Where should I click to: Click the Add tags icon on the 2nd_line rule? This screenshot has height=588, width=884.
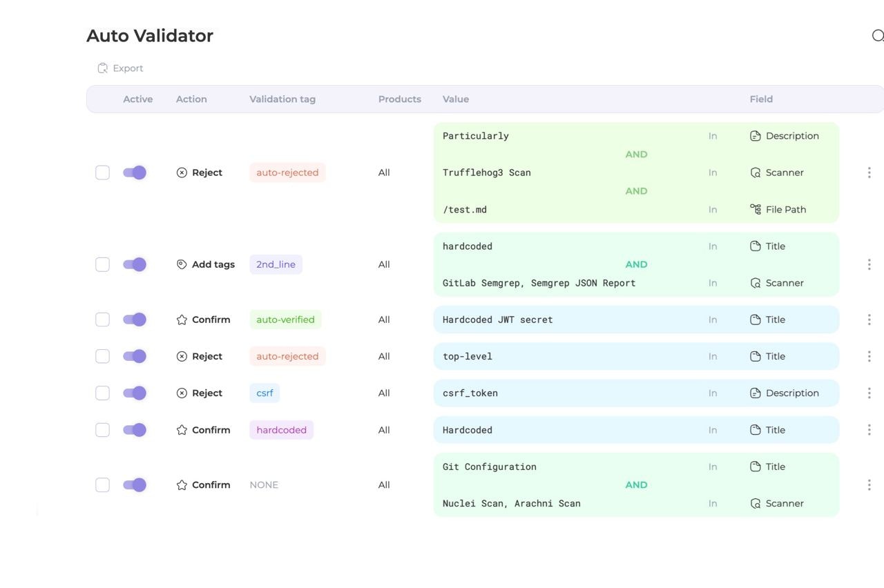181,264
